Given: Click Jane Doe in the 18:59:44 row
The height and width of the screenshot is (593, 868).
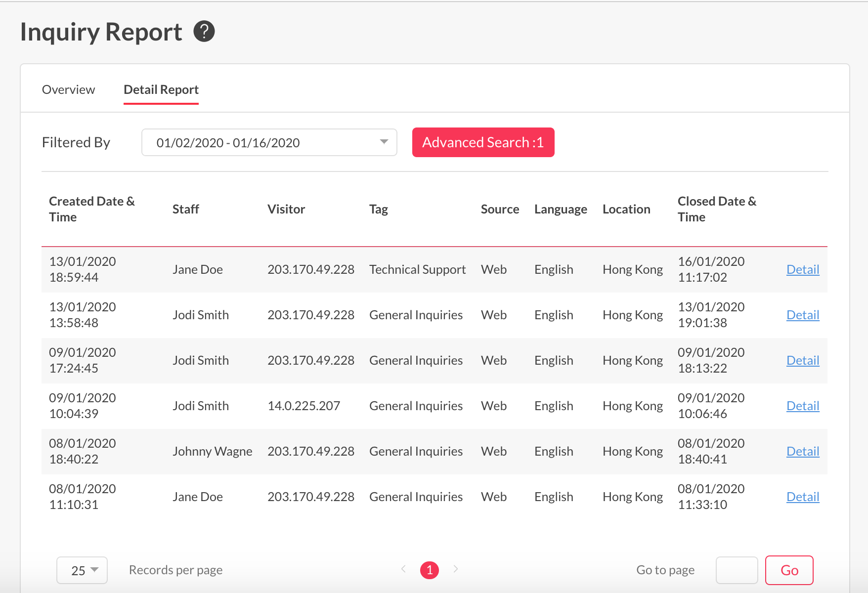Looking at the screenshot, I should (x=198, y=269).
